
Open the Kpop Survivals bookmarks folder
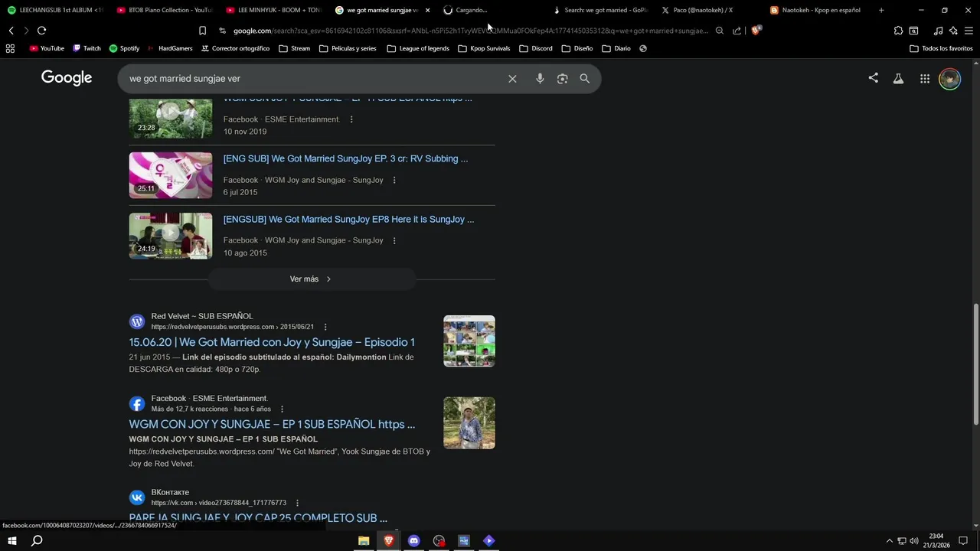point(484,48)
